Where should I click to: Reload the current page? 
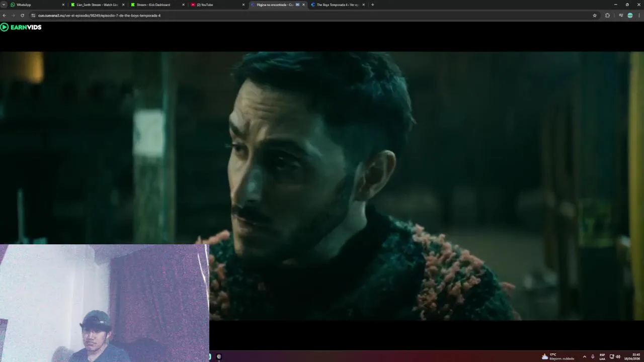22,16
